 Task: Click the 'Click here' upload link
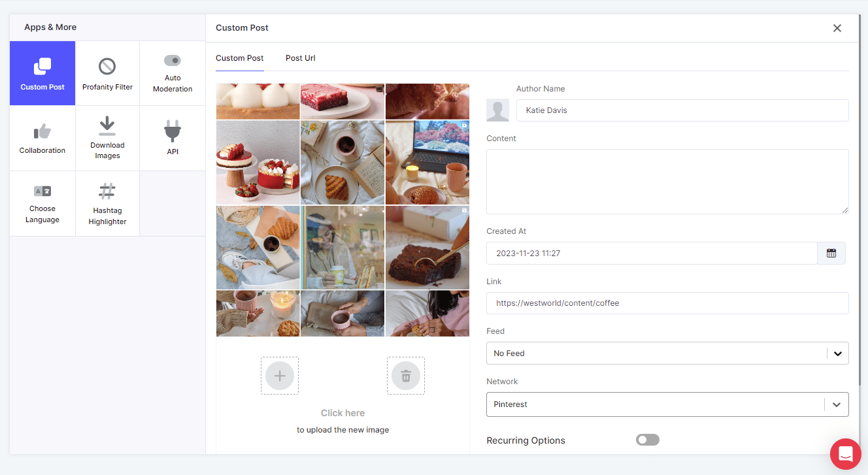point(342,413)
